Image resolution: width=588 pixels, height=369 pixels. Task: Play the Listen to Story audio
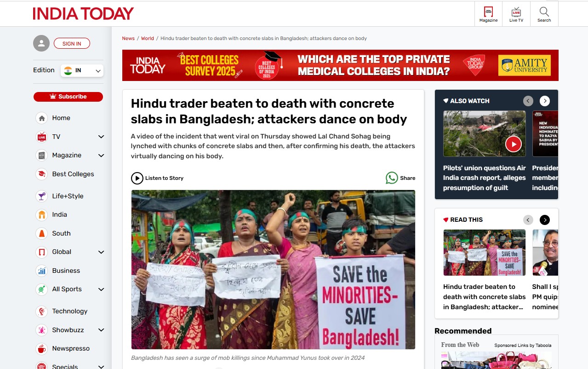click(137, 178)
